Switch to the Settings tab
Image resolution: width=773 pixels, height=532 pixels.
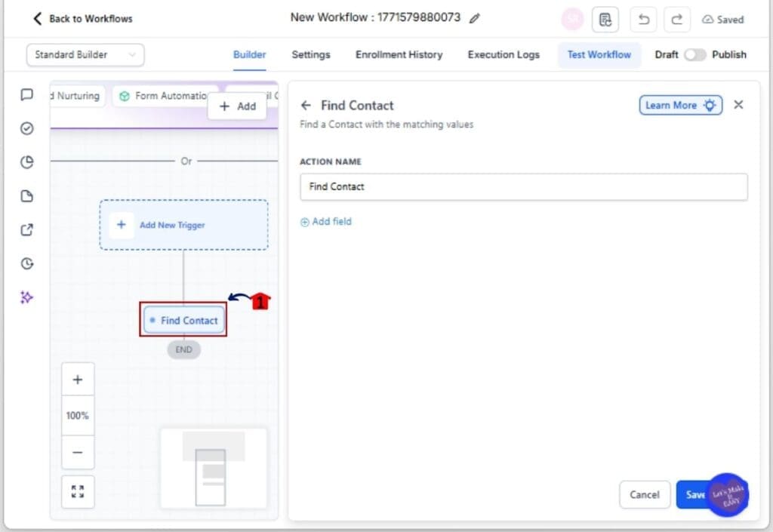pyautogui.click(x=310, y=54)
